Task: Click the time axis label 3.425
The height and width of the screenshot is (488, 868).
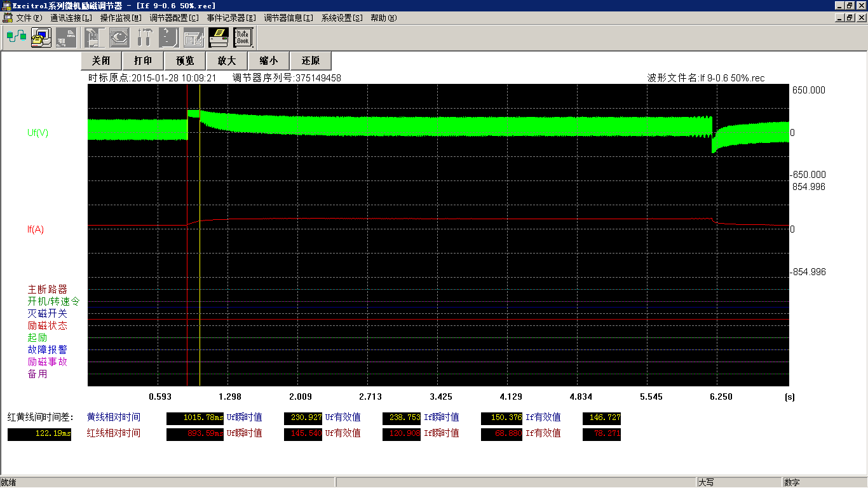Action: pos(441,396)
